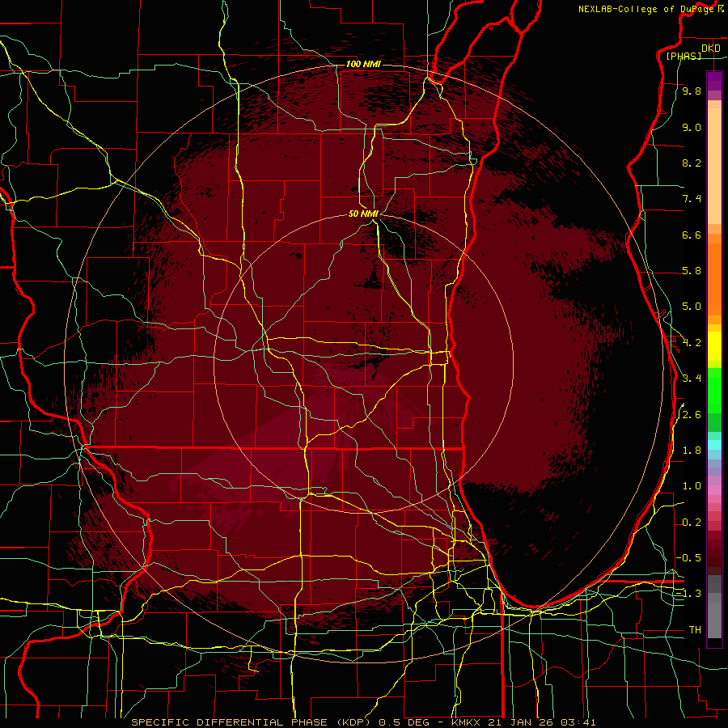
Task: Click the 03:41 timestamp text
Action: pos(578,722)
